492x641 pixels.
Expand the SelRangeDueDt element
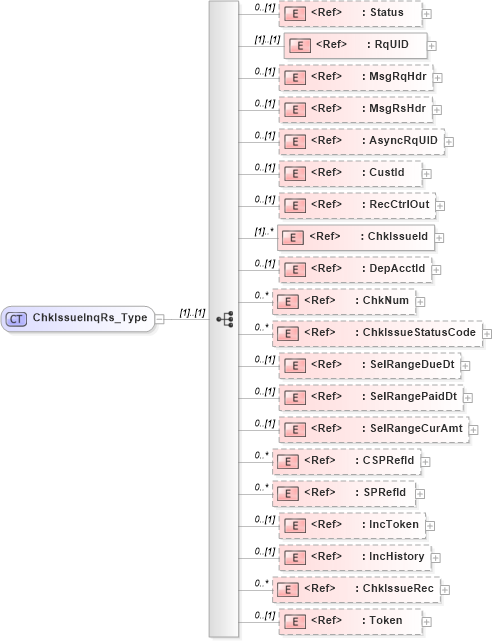coord(465,366)
